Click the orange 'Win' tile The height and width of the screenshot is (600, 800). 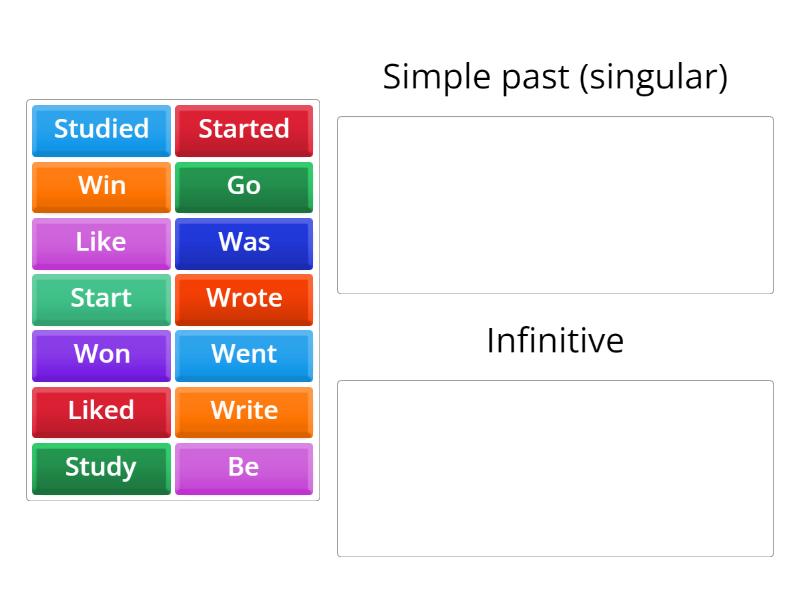[x=100, y=186]
